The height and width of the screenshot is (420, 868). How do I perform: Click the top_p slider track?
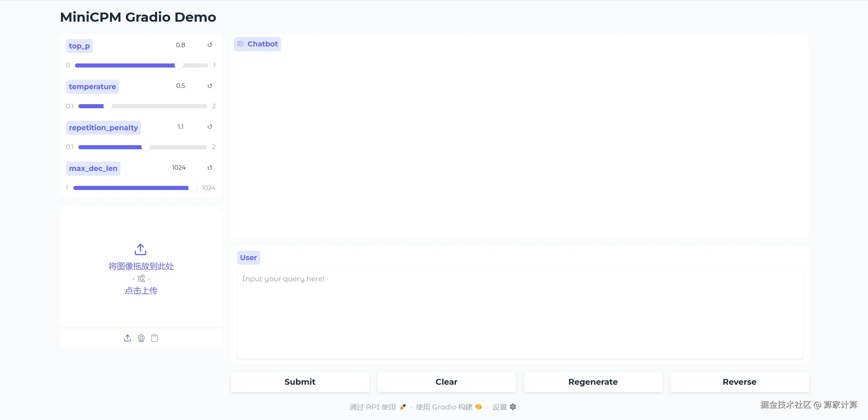141,65
